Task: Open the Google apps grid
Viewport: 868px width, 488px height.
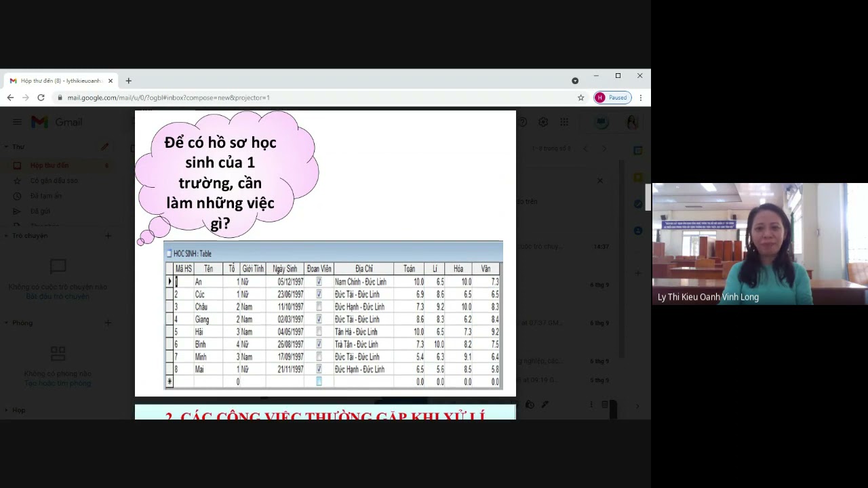Action: point(564,122)
